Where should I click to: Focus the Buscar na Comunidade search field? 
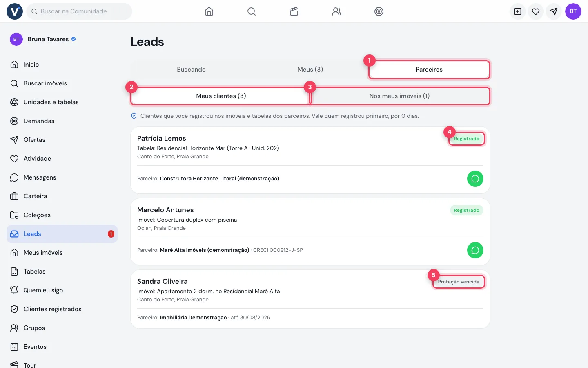(x=79, y=11)
